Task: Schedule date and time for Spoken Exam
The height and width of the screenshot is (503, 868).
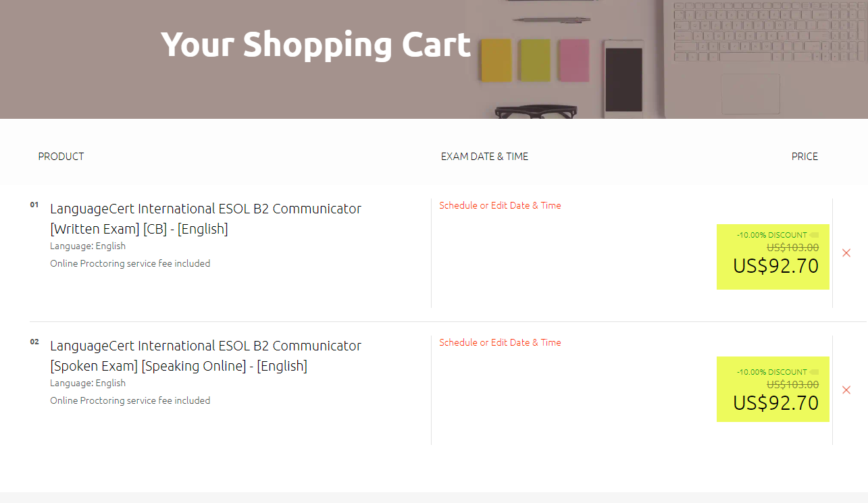Action: point(500,342)
